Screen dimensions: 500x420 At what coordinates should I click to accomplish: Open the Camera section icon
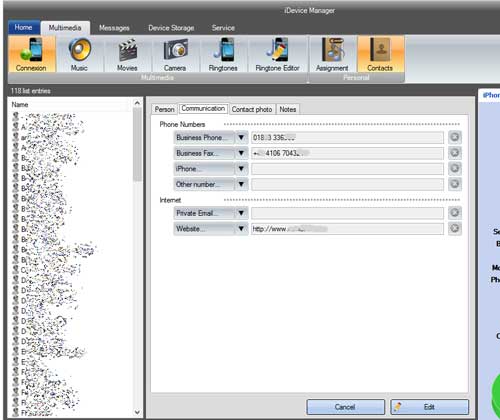click(175, 54)
